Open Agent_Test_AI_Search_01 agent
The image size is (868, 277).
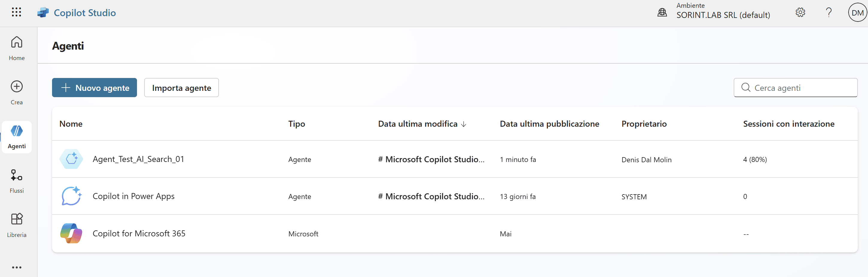pyautogui.click(x=138, y=159)
